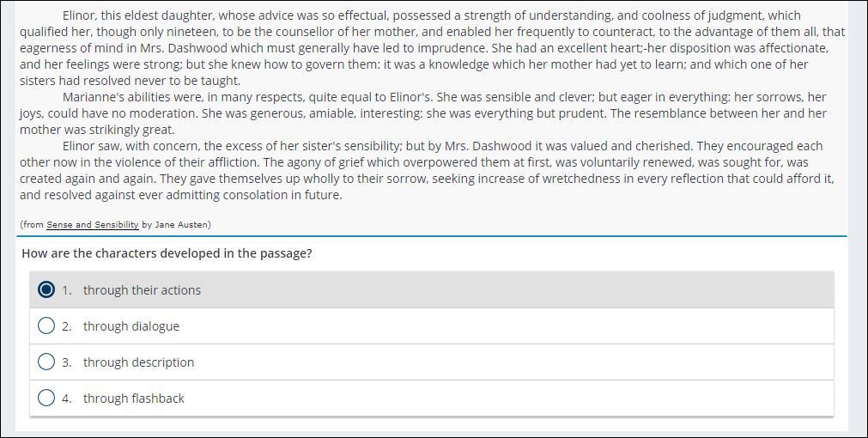Image resolution: width=868 pixels, height=438 pixels.
Task: Open the 'Sense and Sensibility' link
Action: click(x=92, y=225)
